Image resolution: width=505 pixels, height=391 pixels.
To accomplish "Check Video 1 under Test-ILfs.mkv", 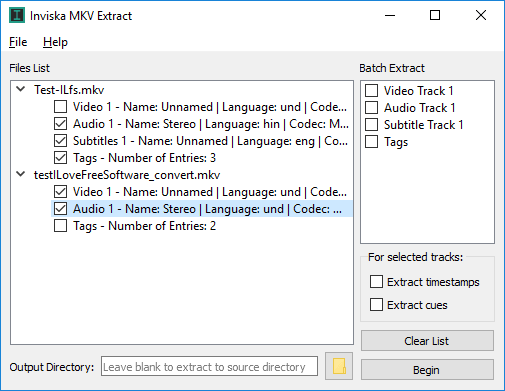I will [60, 107].
